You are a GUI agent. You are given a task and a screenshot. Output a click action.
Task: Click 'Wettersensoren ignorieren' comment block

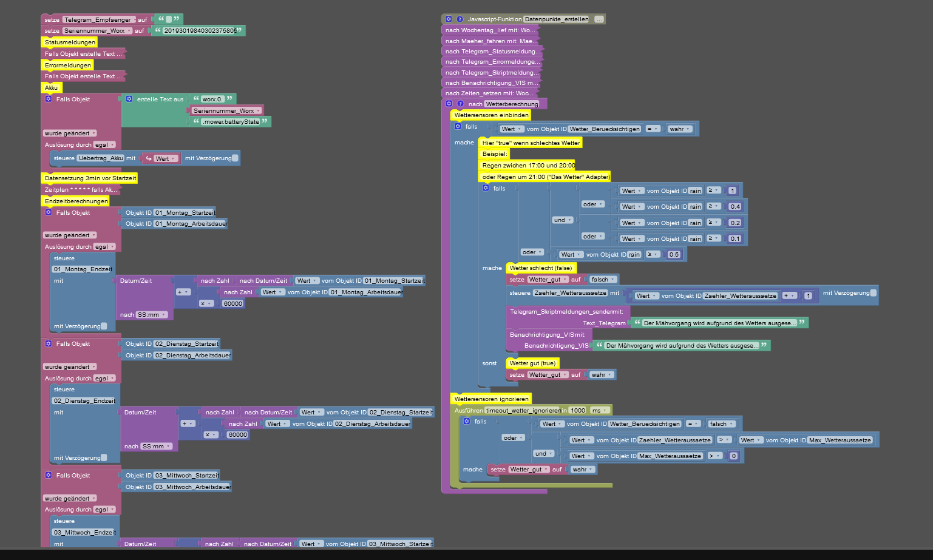pyautogui.click(x=492, y=399)
